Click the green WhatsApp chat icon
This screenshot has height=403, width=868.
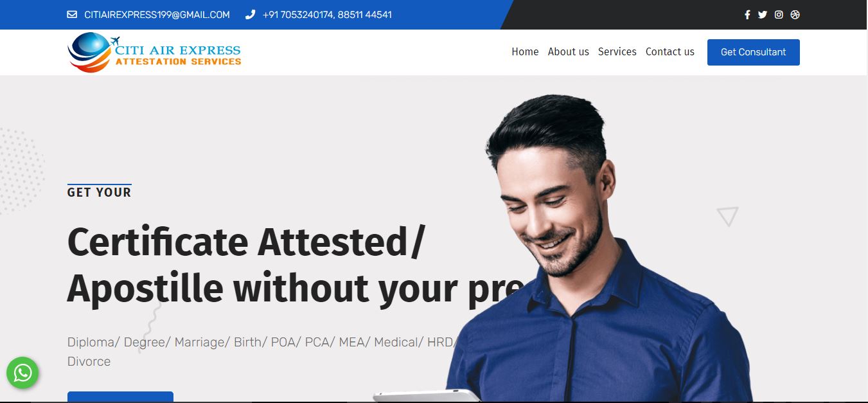[22, 373]
